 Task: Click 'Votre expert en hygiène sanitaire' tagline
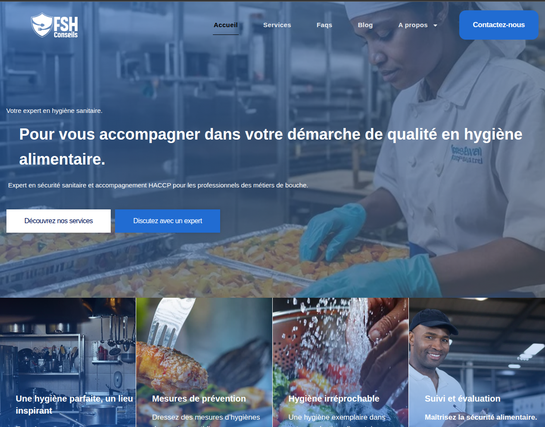click(54, 111)
